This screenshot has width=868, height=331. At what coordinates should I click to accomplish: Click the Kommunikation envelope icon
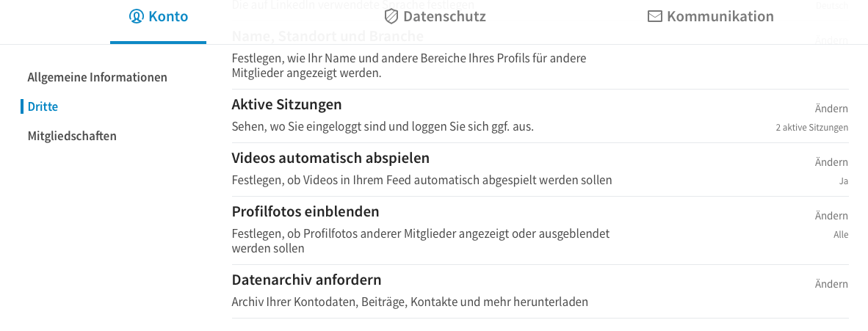pos(655,17)
